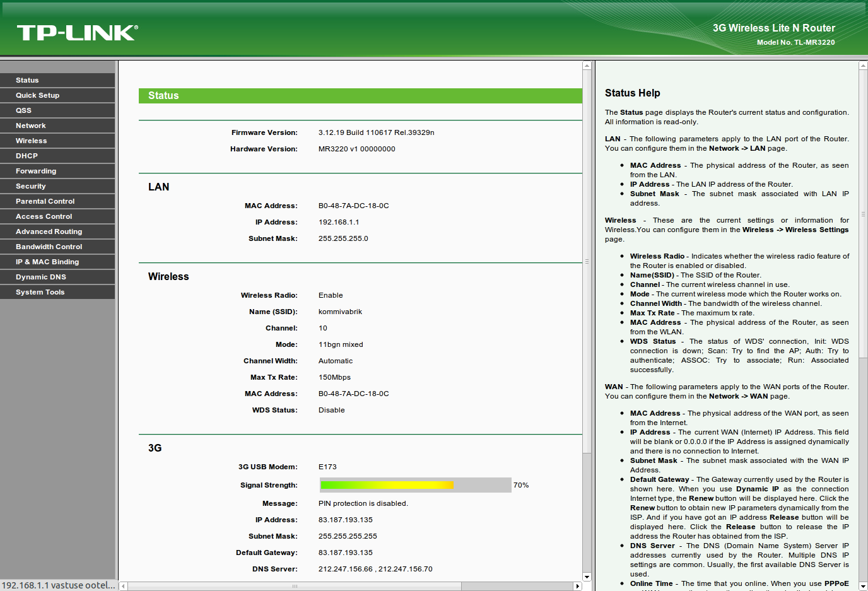The height and width of the screenshot is (591, 868).
Task: Click the horizontal scrollbar thumb
Action: point(295,586)
